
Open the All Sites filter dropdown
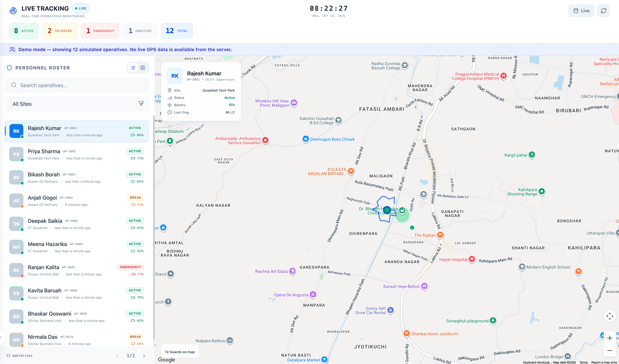click(77, 104)
